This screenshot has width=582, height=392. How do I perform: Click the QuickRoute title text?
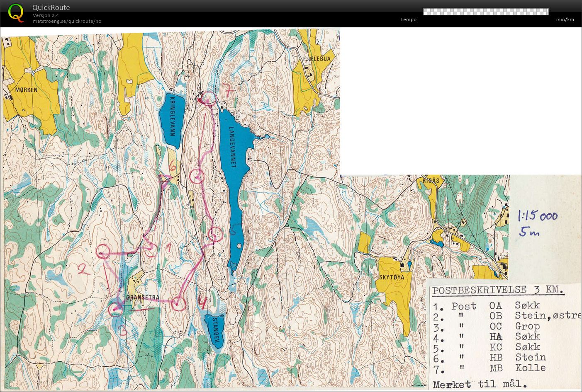[x=51, y=7]
